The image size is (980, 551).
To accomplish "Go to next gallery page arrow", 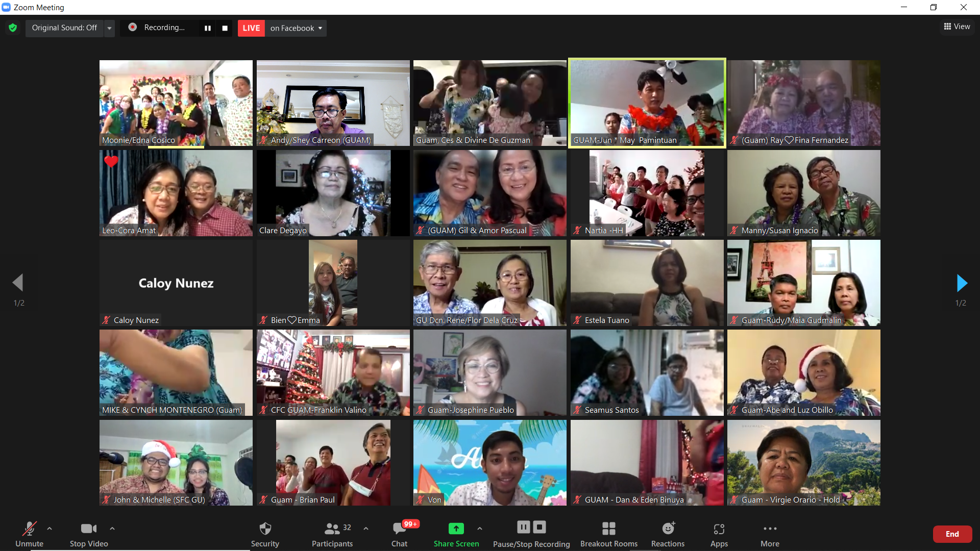I will click(x=962, y=283).
